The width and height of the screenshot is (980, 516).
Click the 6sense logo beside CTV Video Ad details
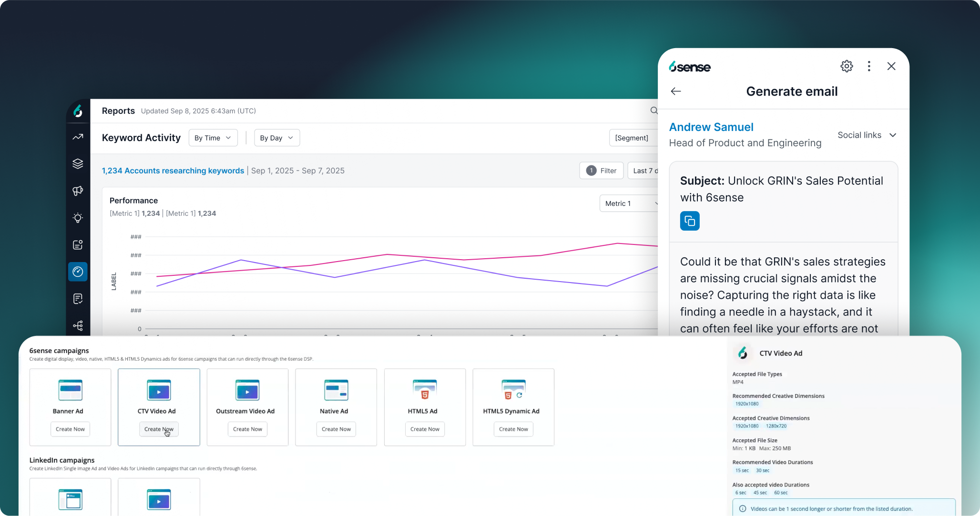point(743,353)
